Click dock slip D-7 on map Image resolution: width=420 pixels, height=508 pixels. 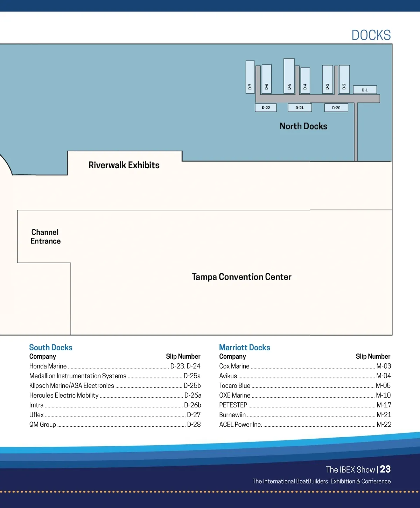point(250,77)
